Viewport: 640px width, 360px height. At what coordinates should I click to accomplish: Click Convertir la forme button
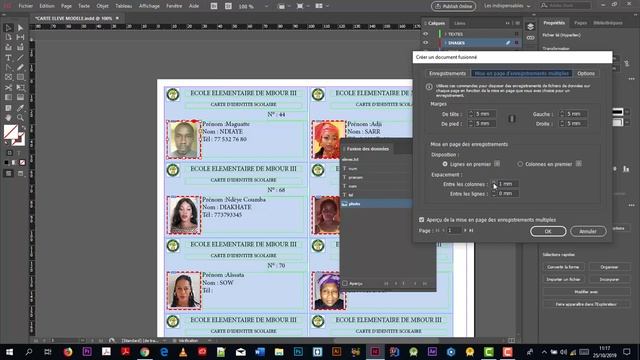click(563, 267)
